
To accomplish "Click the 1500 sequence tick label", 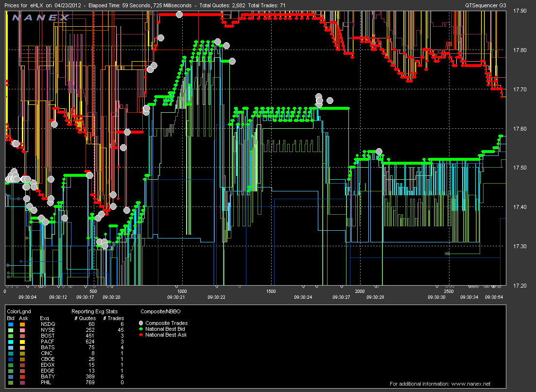I will click(x=271, y=291).
